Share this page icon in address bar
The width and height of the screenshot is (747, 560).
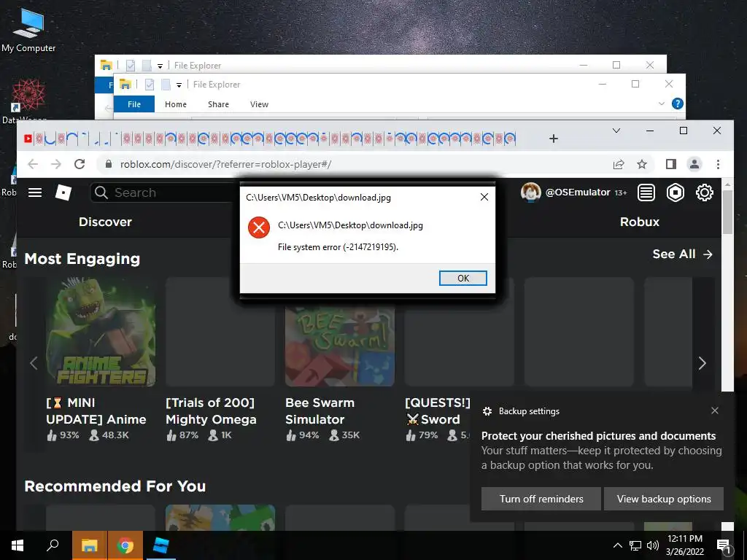coord(619,164)
